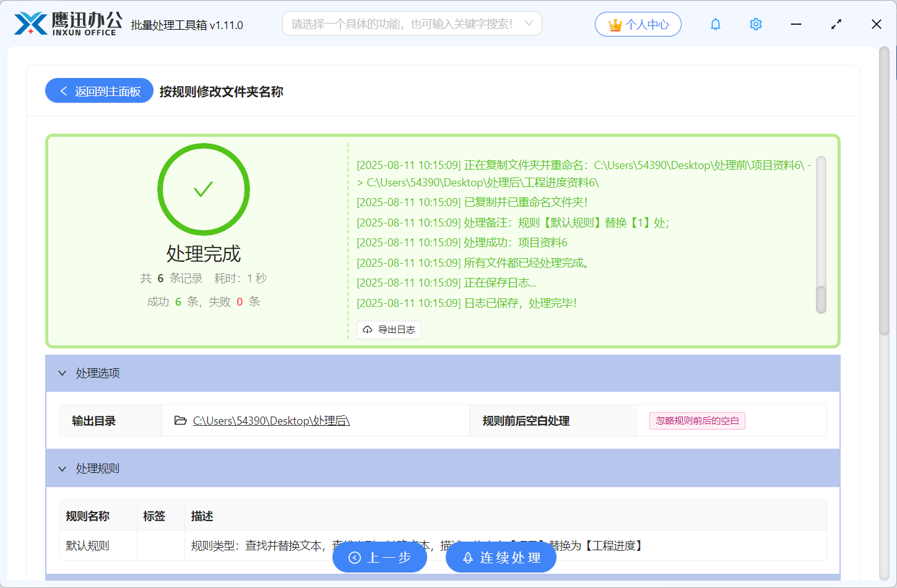The image size is (897, 588).
Task: Click the log line 处理成功：项目资料6
Action: pyautogui.click(x=462, y=243)
